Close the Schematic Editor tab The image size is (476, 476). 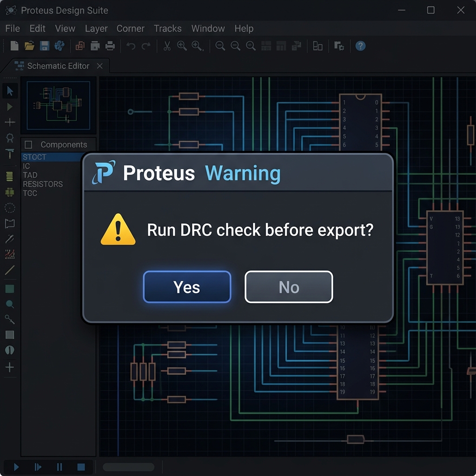tap(99, 66)
